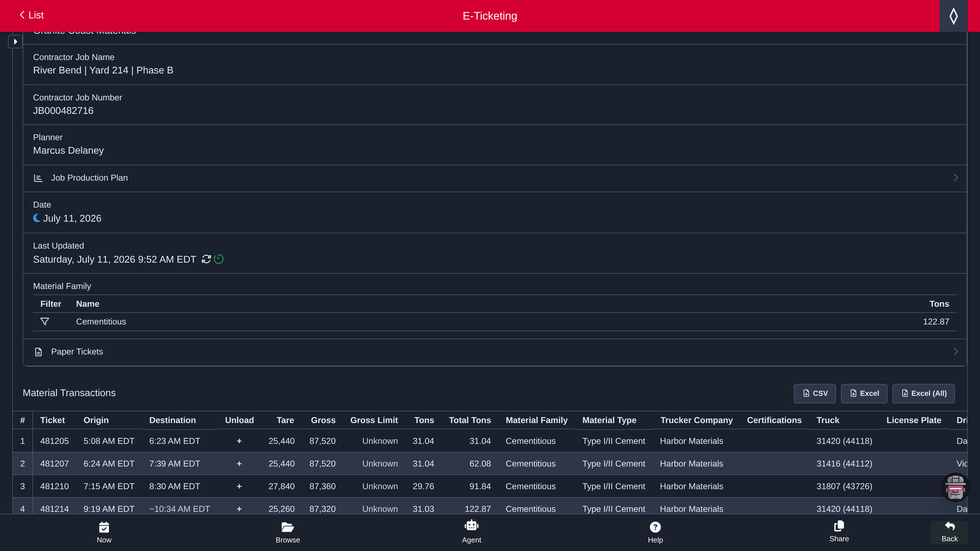Open the Paper Tickets row
Screen dimensions: 980x551
click(x=495, y=352)
